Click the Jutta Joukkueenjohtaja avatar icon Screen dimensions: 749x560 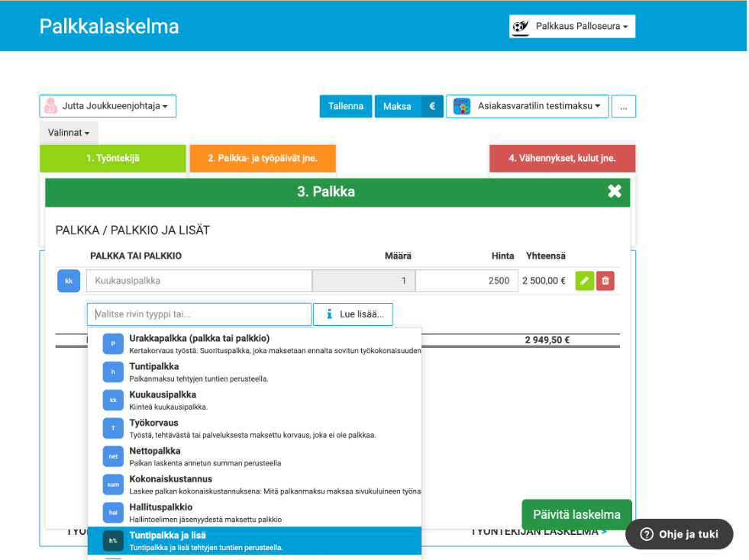(x=51, y=106)
